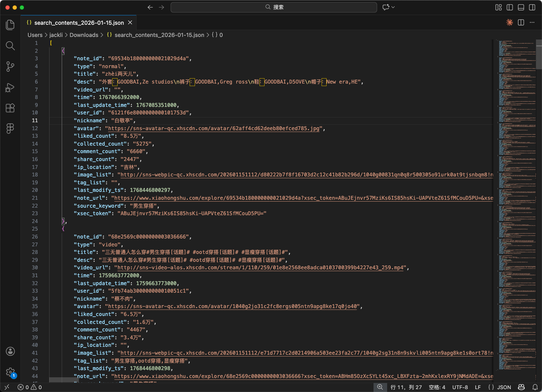The width and height of the screenshot is (542, 392).
Task: Open the Extensions view
Action: pyautogui.click(x=10, y=108)
